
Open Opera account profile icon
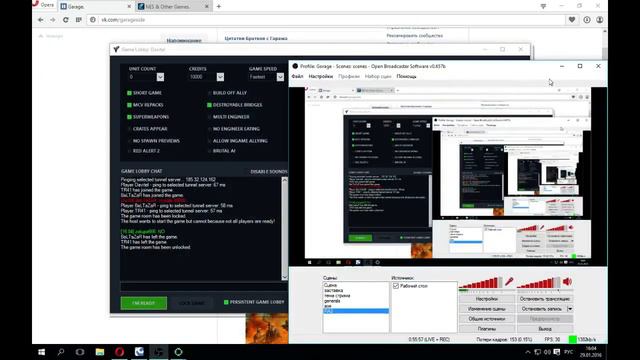pyautogui.click(x=600, y=20)
